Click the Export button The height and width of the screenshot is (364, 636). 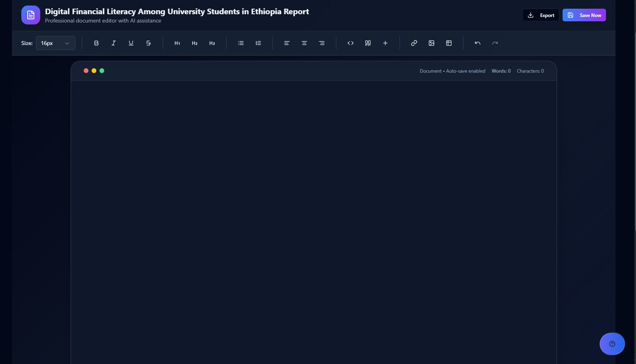tap(540, 15)
